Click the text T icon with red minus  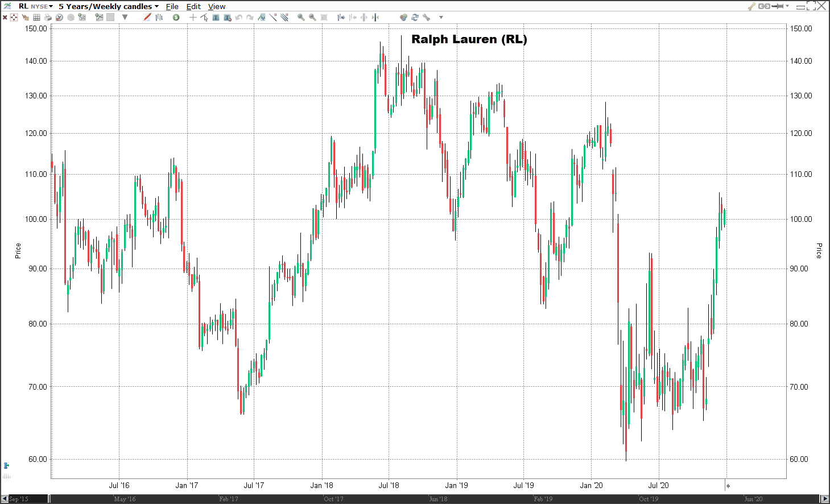[x=228, y=18]
